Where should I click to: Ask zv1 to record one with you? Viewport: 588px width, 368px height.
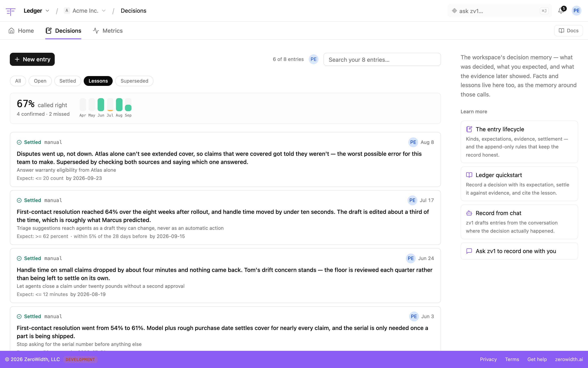[519, 251]
